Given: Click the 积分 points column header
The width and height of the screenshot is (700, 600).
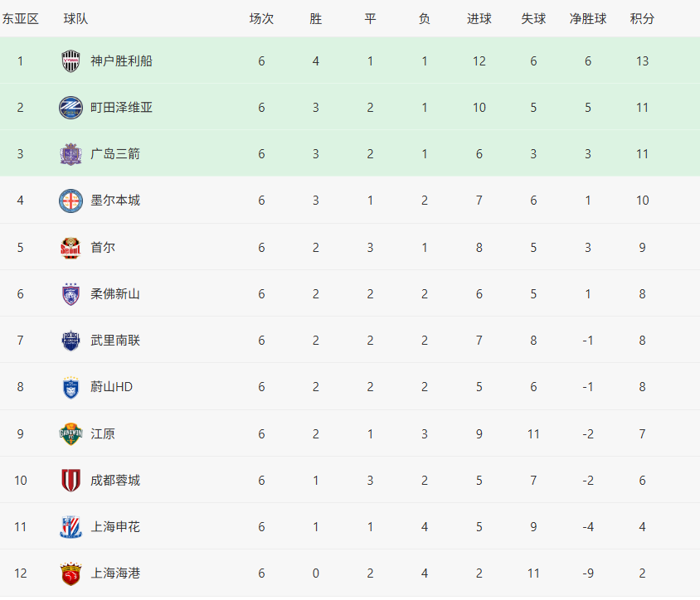Looking at the screenshot, I should 642,18.
